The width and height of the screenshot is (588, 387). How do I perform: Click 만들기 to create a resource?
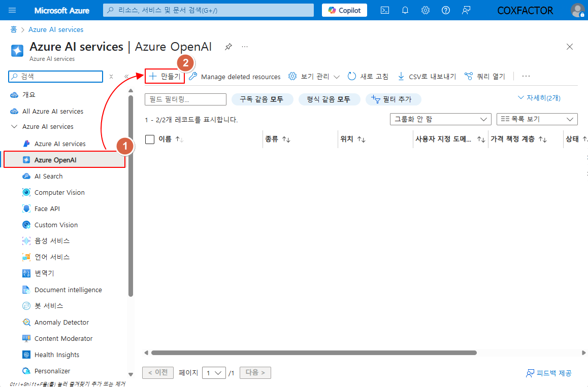(x=165, y=76)
